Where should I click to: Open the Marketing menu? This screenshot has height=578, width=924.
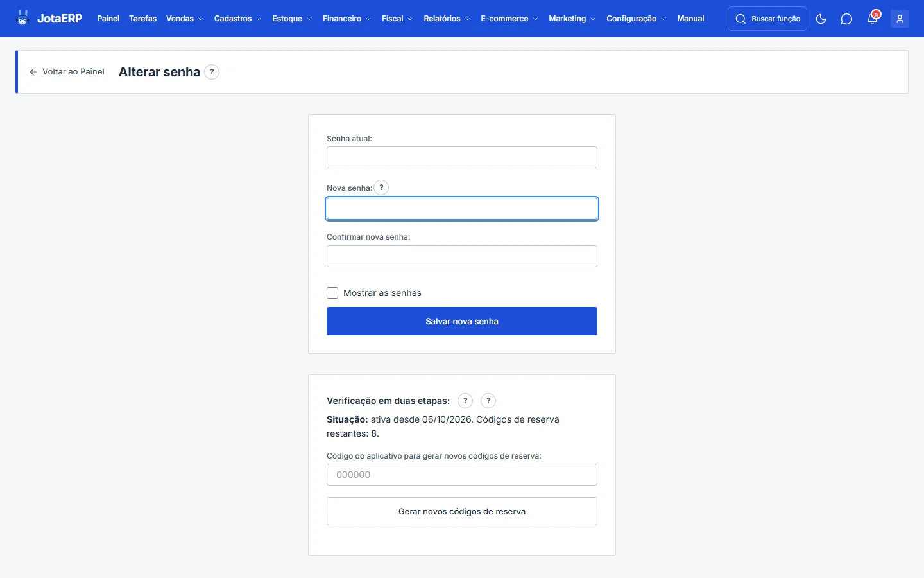click(572, 19)
